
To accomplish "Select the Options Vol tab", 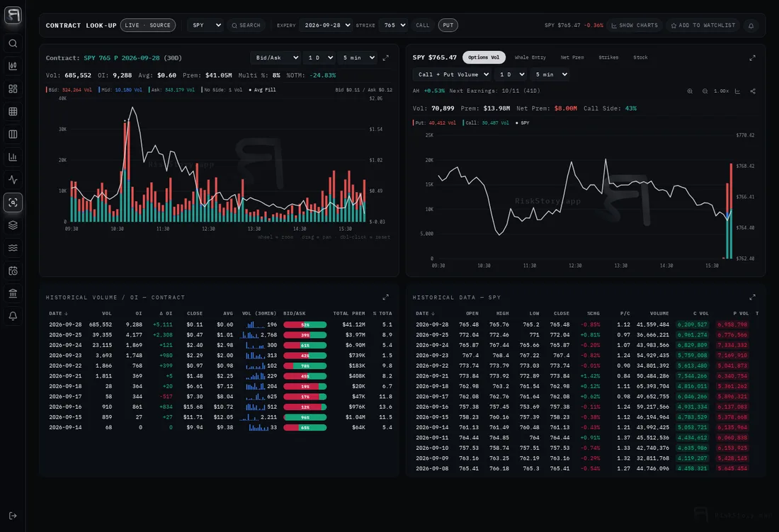I will pyautogui.click(x=484, y=57).
